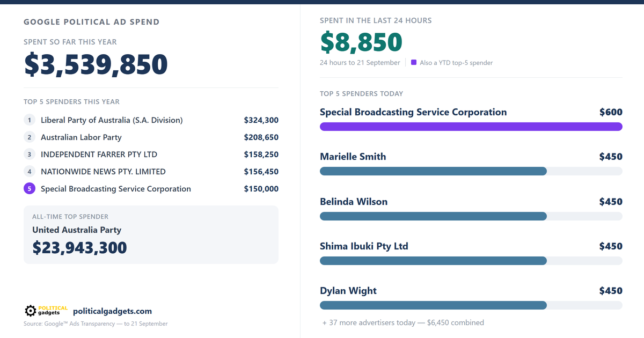Click the Political Gadgets gear logo

click(x=46, y=311)
